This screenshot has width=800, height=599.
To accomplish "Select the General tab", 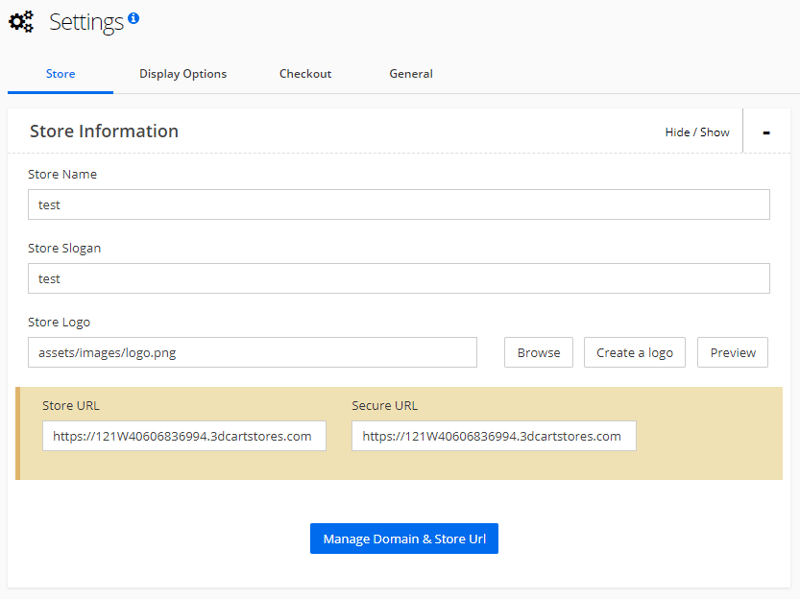I will pyautogui.click(x=411, y=74).
